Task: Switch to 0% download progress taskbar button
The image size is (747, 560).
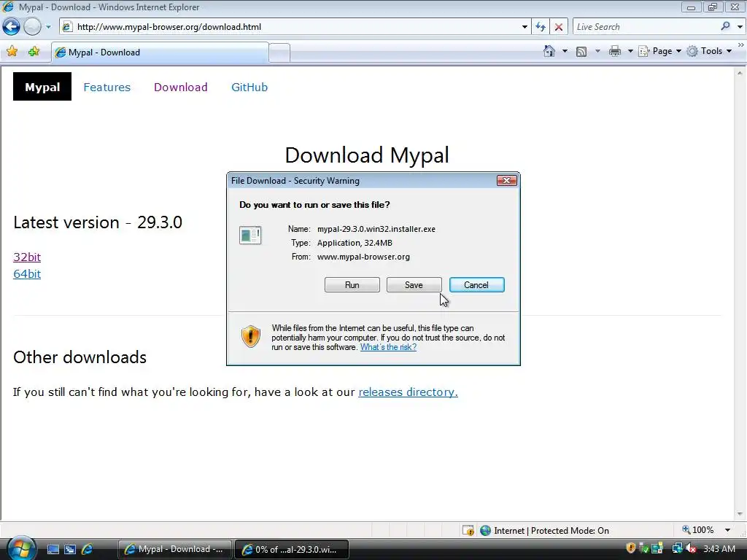Action: tap(292, 549)
